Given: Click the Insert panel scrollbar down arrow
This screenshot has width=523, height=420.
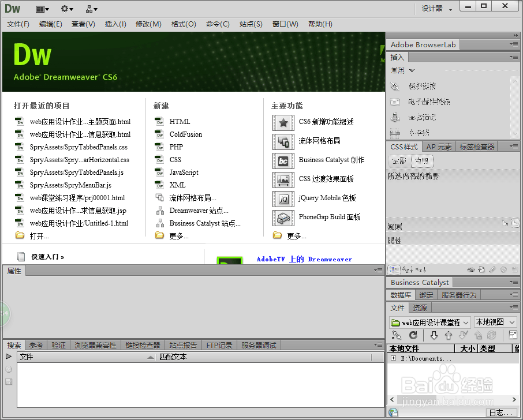Looking at the screenshot, I should [515, 134].
